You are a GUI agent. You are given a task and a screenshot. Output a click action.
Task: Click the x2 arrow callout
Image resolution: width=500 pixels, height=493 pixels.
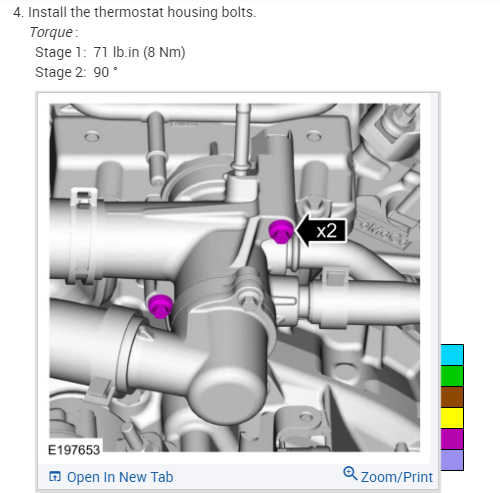(321, 230)
